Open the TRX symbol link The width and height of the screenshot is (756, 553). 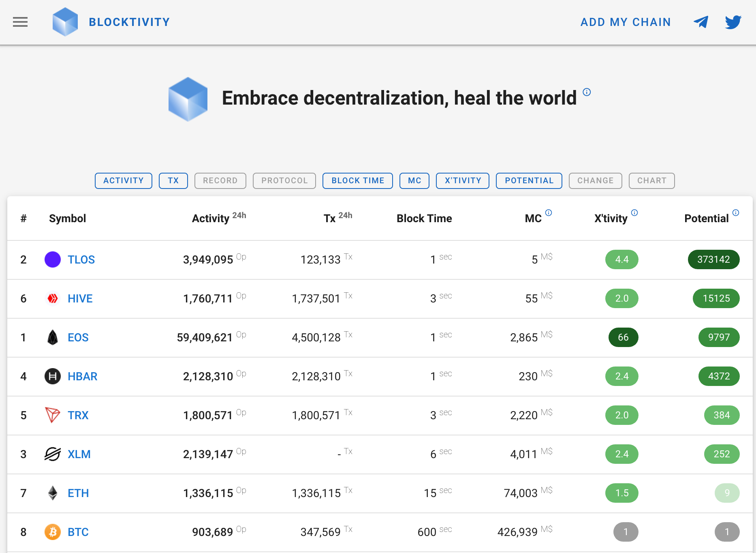click(78, 415)
